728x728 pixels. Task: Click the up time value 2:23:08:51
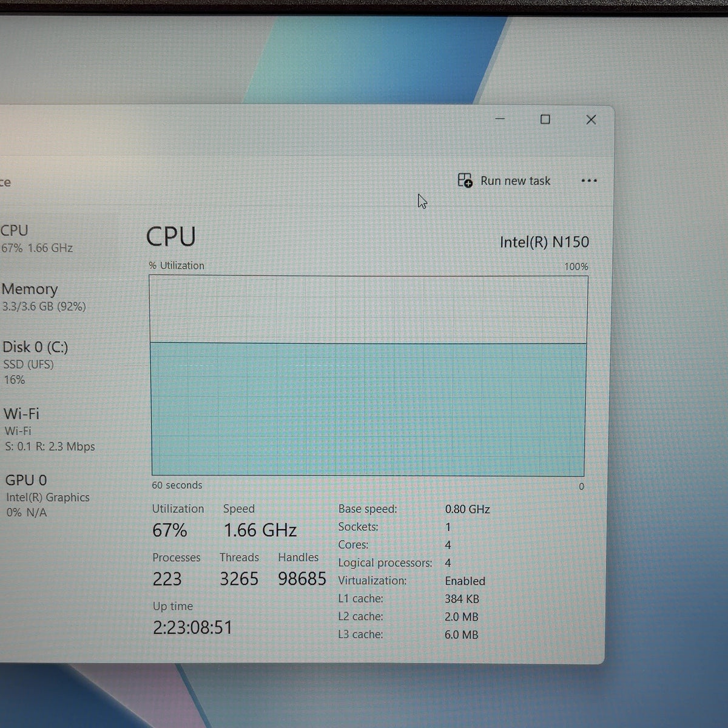point(193,627)
